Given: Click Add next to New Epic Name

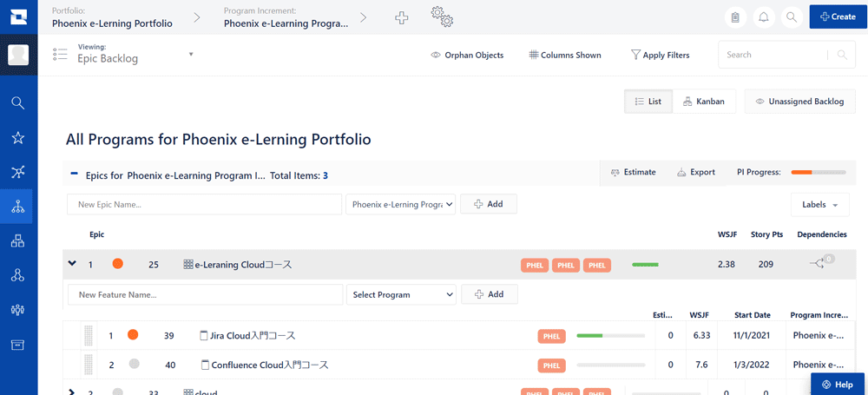Looking at the screenshot, I should coord(489,204).
